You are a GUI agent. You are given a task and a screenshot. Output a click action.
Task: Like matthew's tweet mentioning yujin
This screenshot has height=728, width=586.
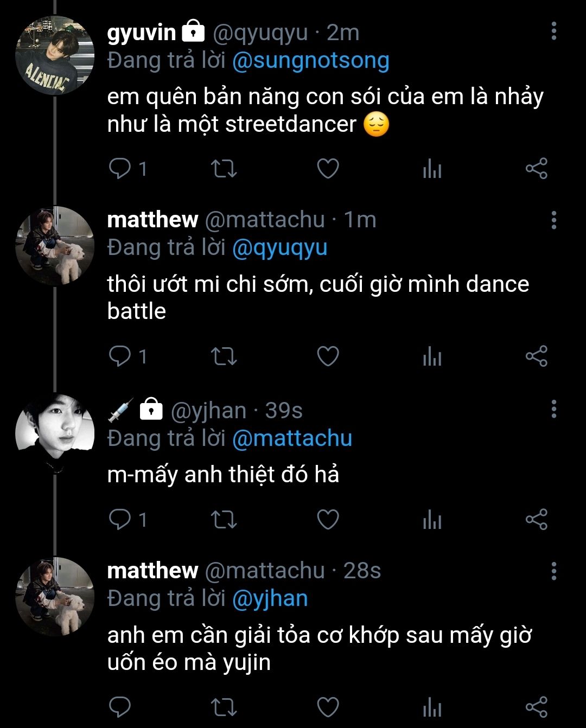coord(328,707)
